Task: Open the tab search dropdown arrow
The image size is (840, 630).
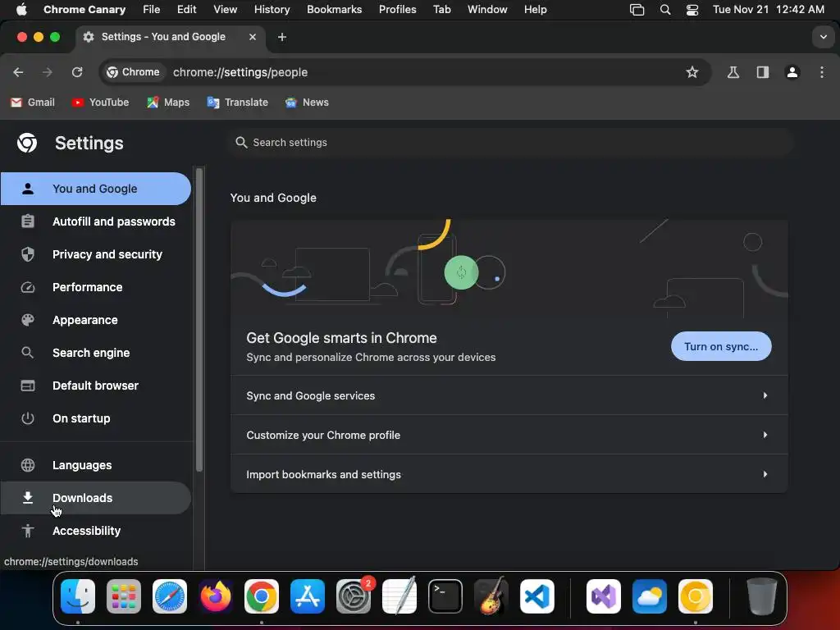Action: (x=823, y=37)
